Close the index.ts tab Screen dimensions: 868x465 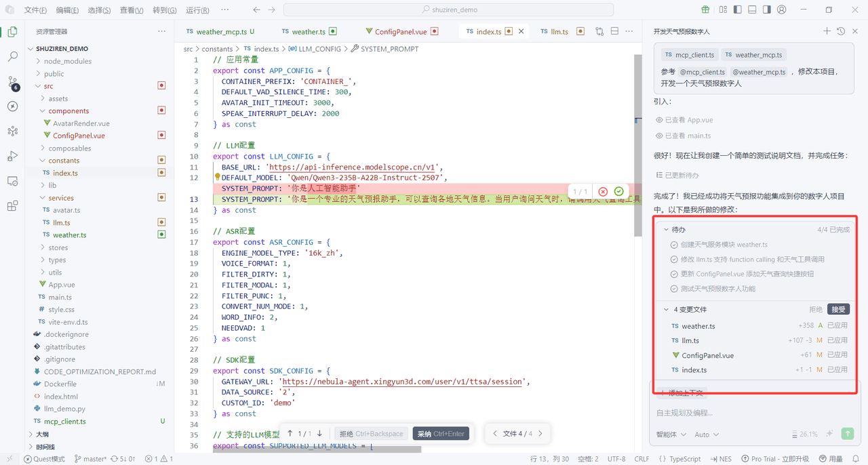[521, 31]
